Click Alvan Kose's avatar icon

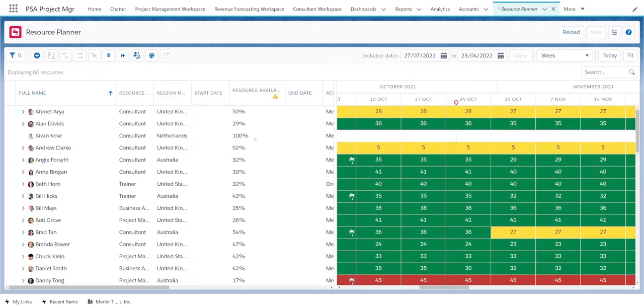(x=31, y=135)
